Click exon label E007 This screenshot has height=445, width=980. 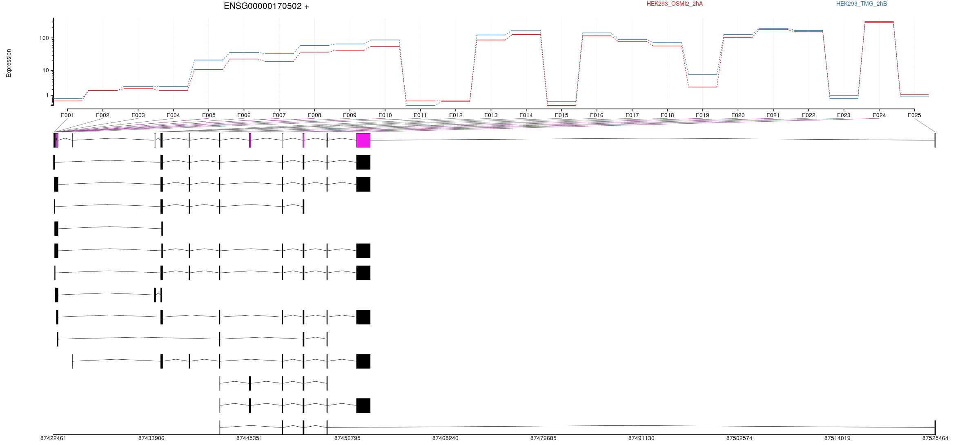click(279, 115)
